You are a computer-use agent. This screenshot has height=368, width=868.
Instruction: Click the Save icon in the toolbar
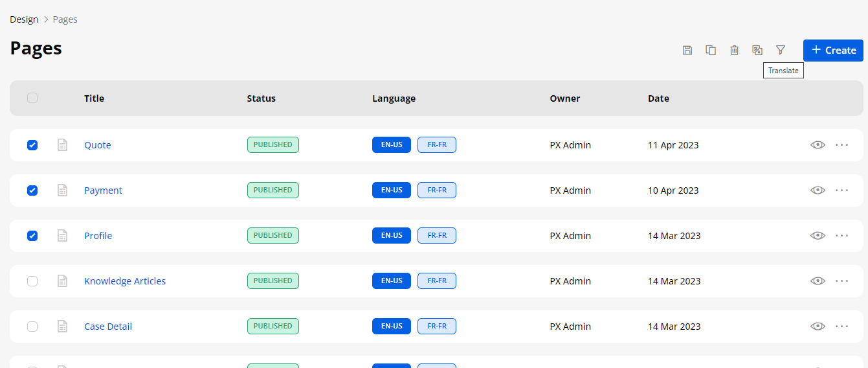[x=687, y=51]
